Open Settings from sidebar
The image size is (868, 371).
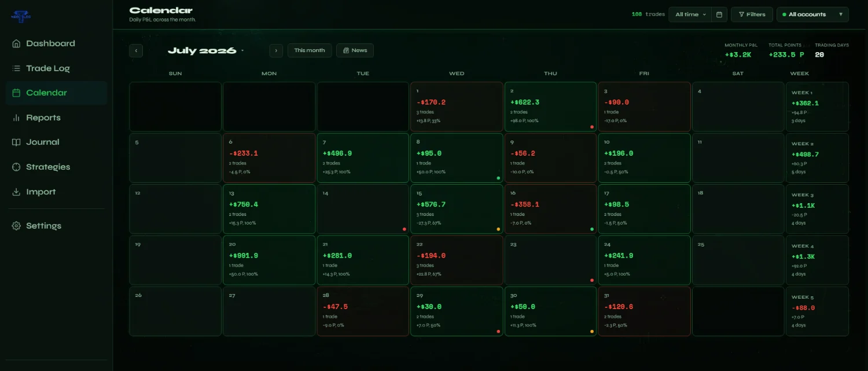coord(56,226)
